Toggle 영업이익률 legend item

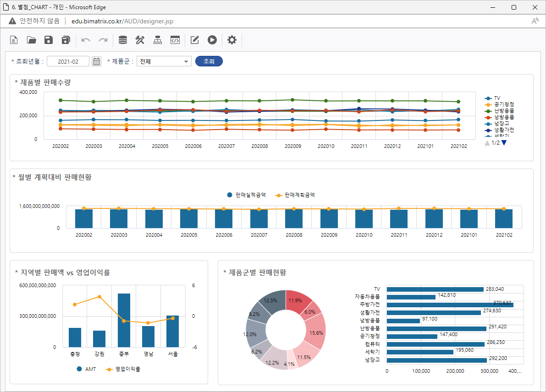(x=127, y=369)
